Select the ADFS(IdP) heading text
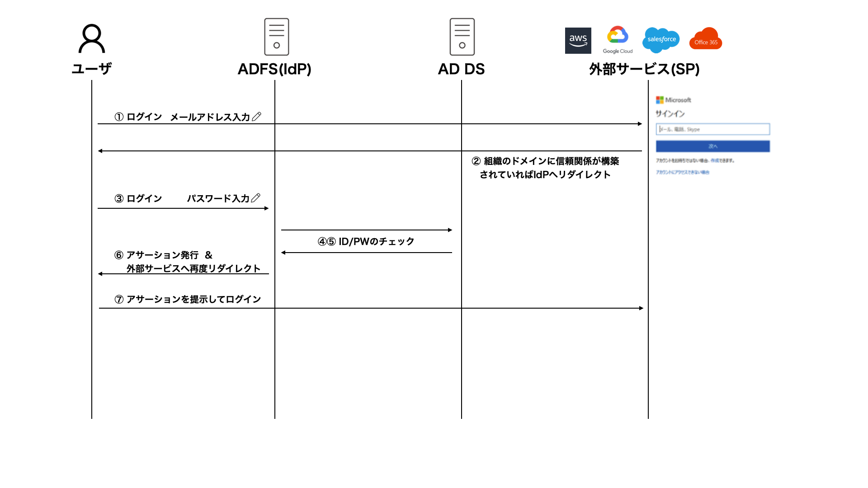This screenshot has width=868, height=488. (x=275, y=69)
